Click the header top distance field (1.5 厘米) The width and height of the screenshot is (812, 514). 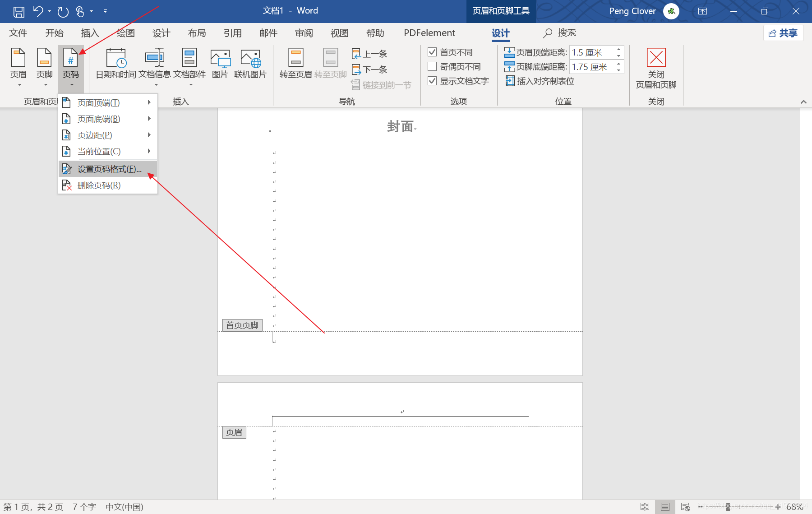pos(592,52)
